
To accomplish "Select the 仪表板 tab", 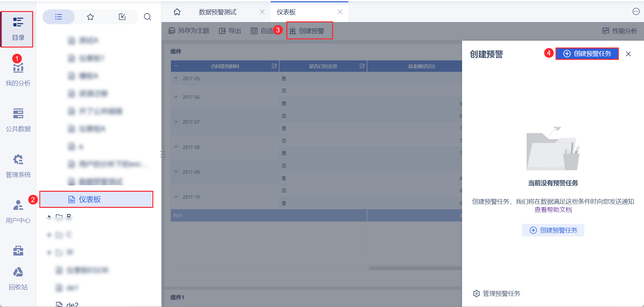I will tap(286, 12).
